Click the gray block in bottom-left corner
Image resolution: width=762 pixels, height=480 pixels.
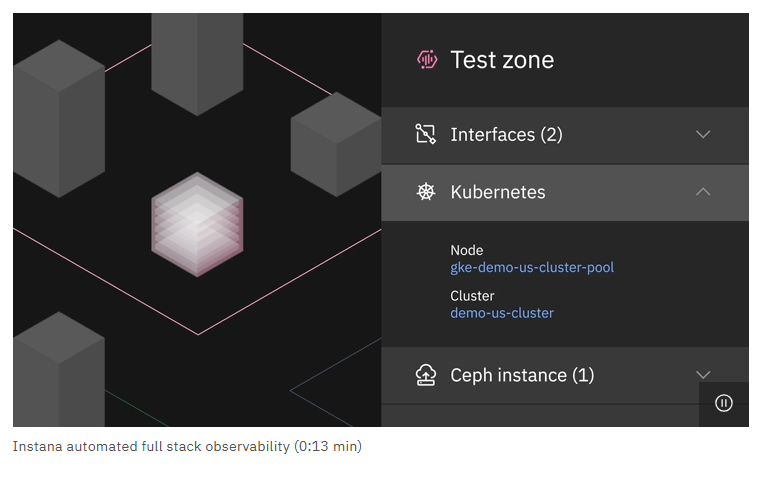(x=57, y=370)
